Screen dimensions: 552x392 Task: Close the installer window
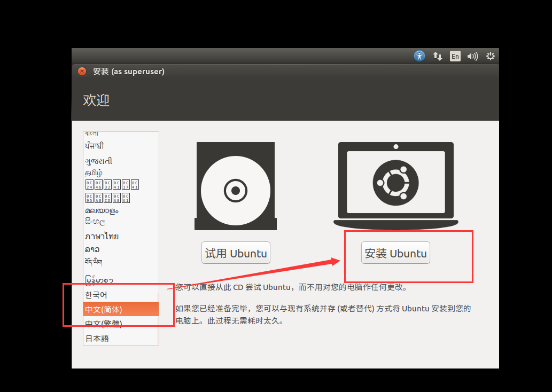point(82,72)
